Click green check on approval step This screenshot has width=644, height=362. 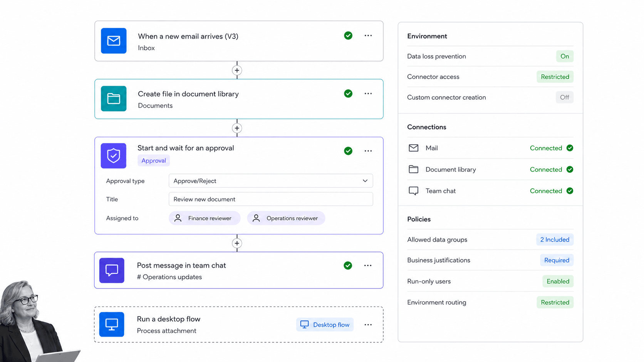[x=348, y=151]
